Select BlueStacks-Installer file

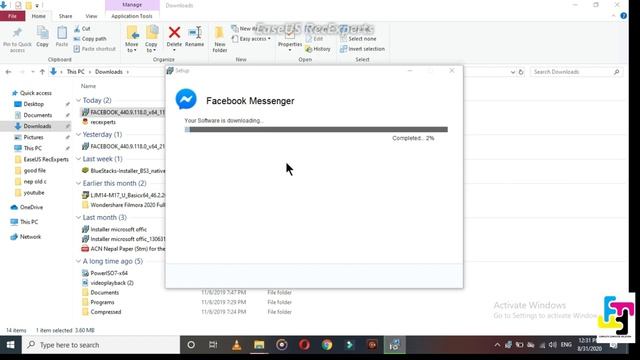coord(124,171)
